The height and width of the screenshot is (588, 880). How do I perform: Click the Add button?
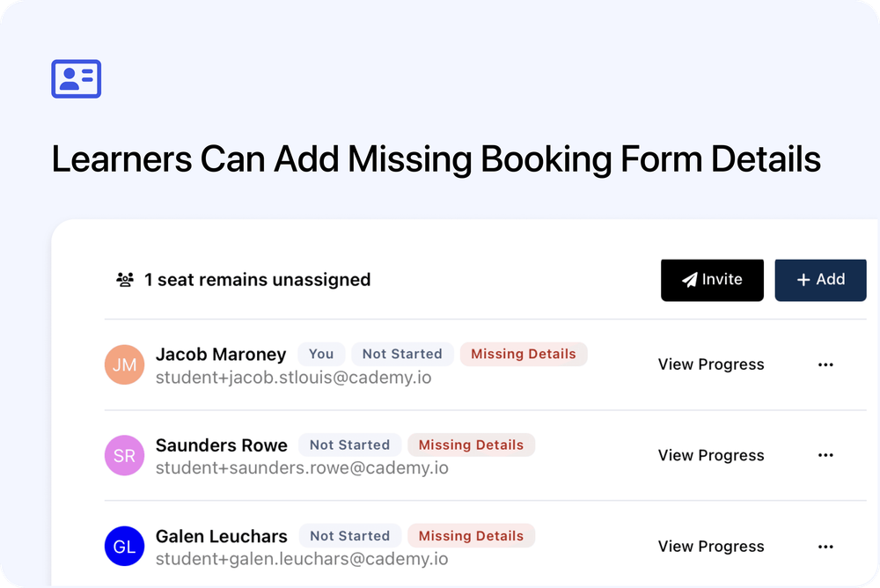tap(820, 280)
